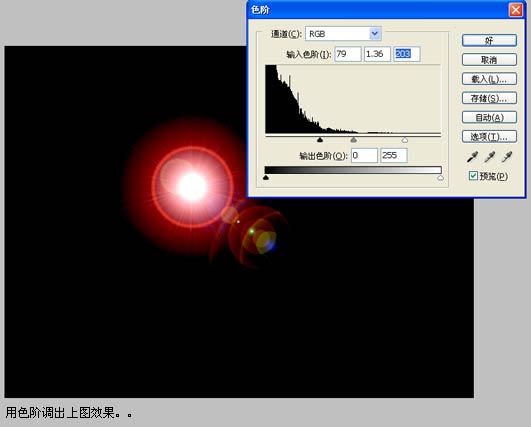Click the output levels field showing 0
The height and width of the screenshot is (427, 531).
click(364, 155)
